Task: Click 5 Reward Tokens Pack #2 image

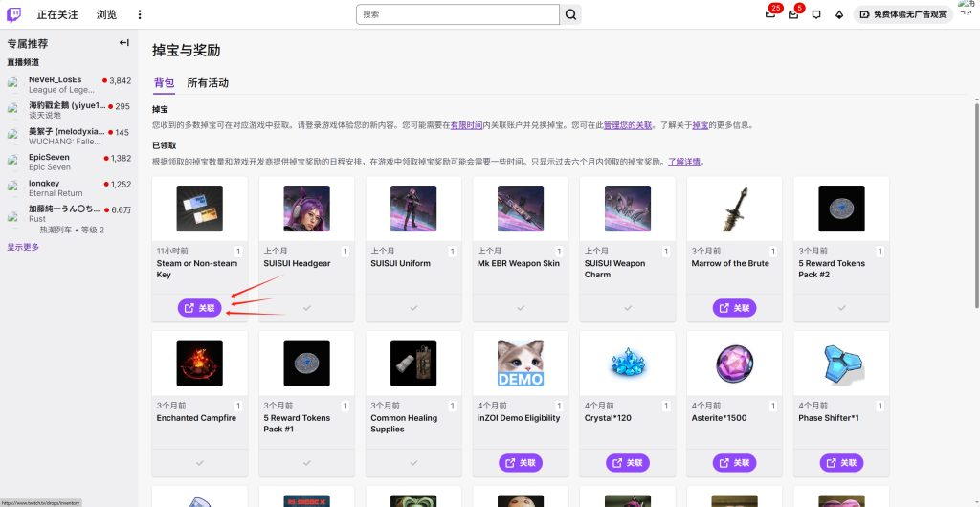Action: 841,209
